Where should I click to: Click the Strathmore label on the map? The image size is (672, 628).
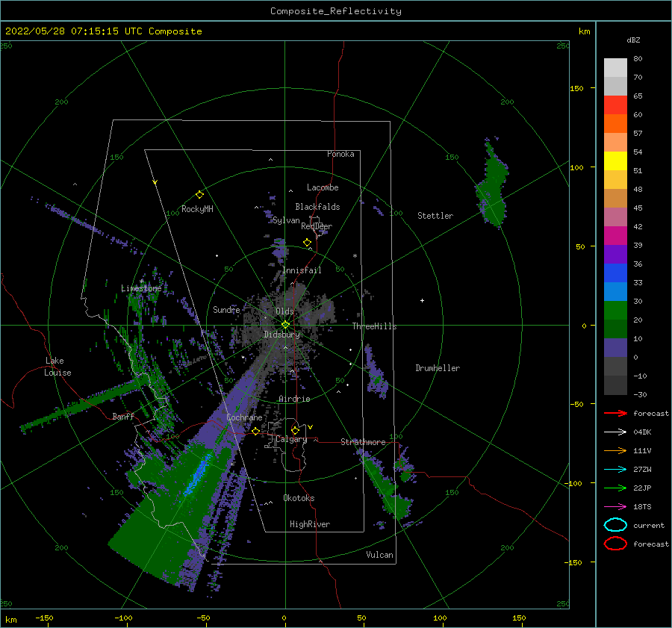coord(363,442)
